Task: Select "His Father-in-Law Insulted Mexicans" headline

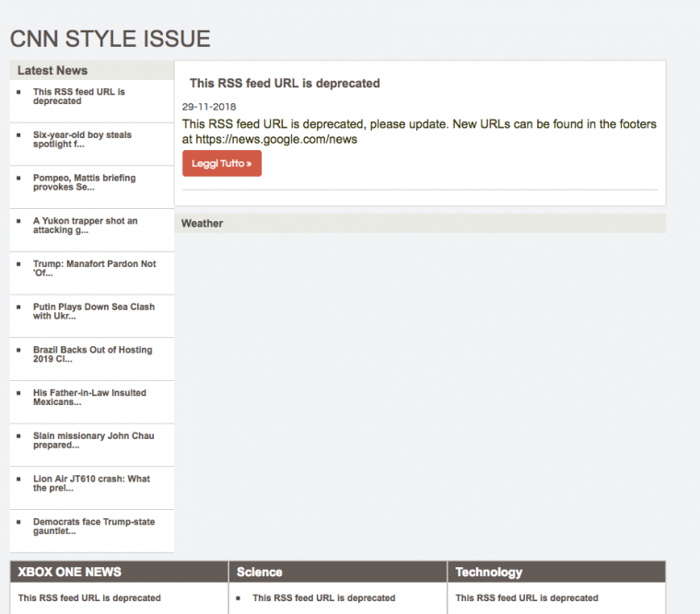Action: 89,397
